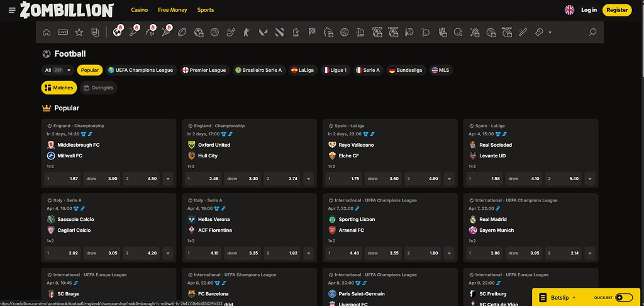644x306 pixels.
Task: Expand more markets for Rayo Vallecano match
Action: pyautogui.click(x=449, y=179)
